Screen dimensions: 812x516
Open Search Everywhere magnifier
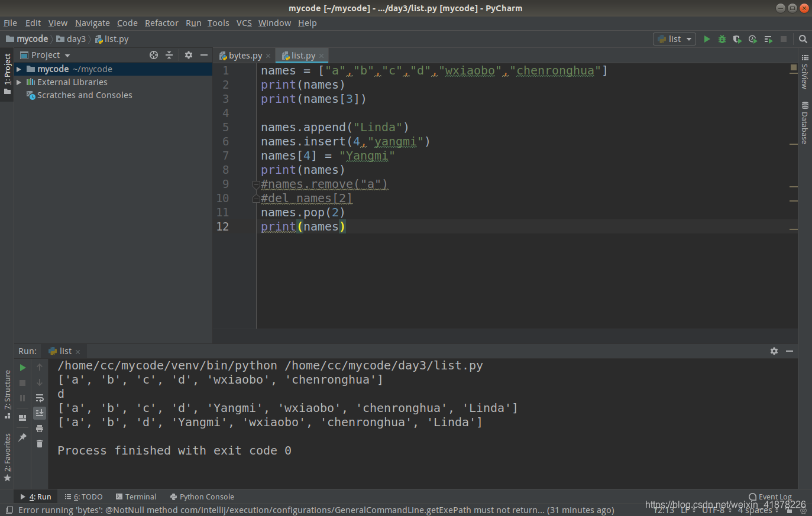point(803,39)
